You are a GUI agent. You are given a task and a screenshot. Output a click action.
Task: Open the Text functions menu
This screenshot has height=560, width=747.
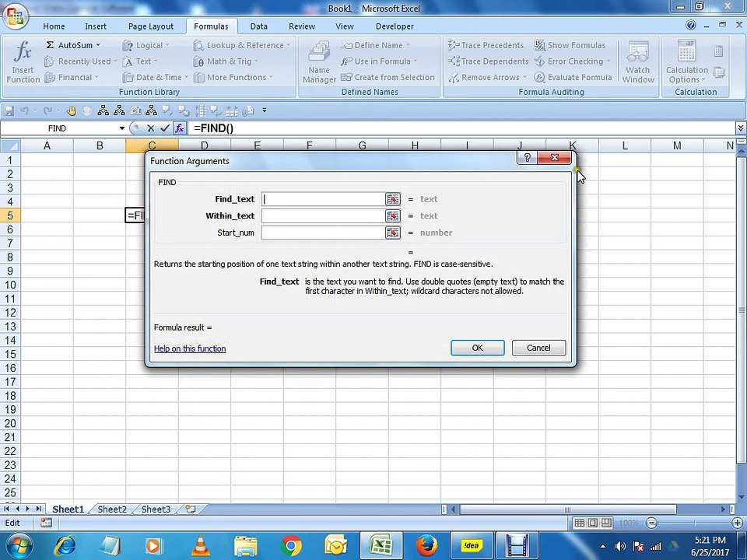[140, 61]
